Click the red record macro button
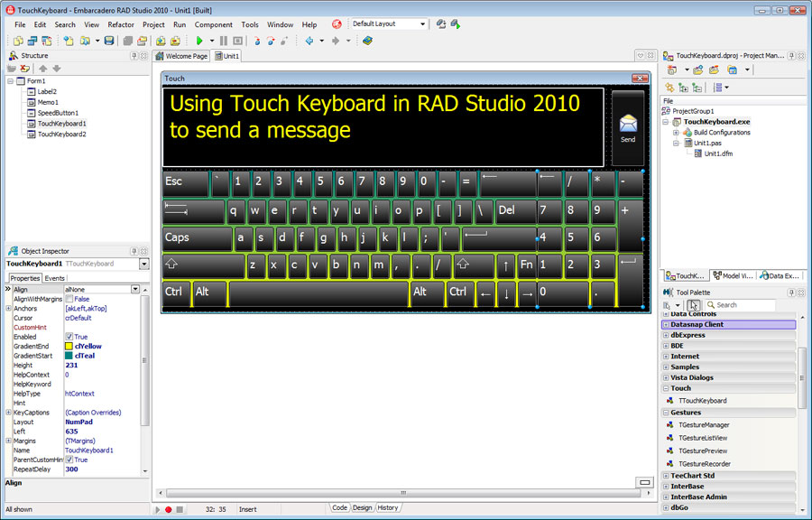 click(169, 510)
